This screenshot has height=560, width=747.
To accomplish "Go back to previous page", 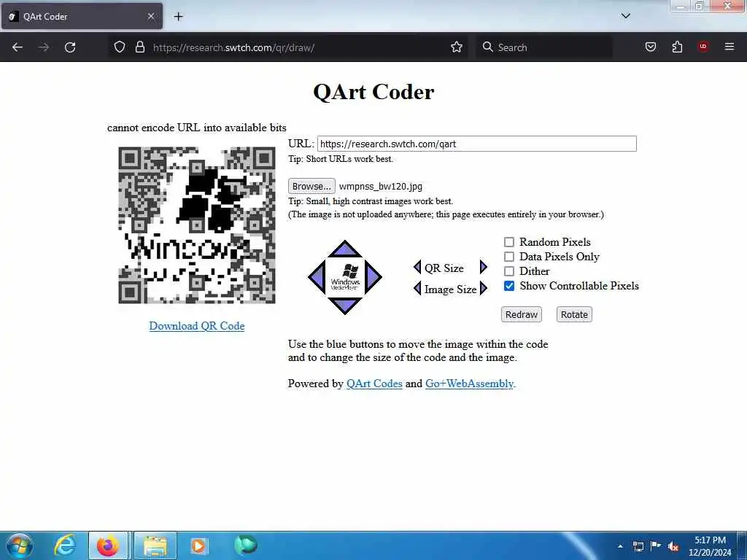I will (18, 47).
